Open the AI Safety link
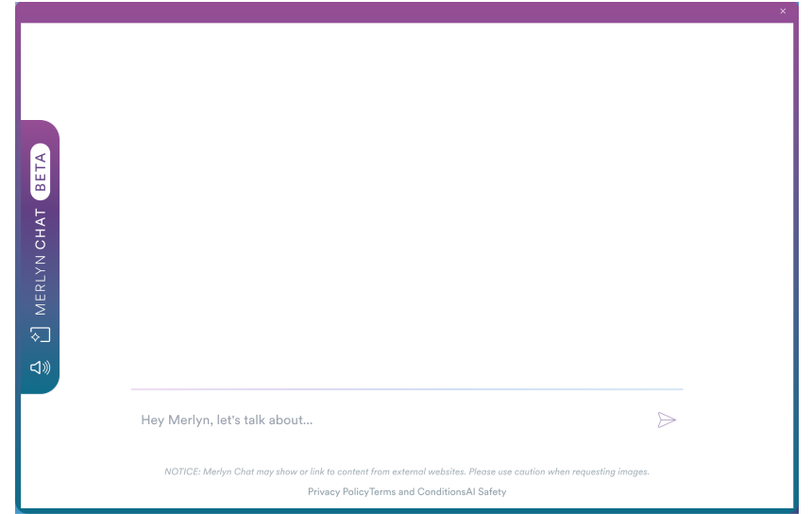Screen dimensions: 812x514 tap(485, 491)
